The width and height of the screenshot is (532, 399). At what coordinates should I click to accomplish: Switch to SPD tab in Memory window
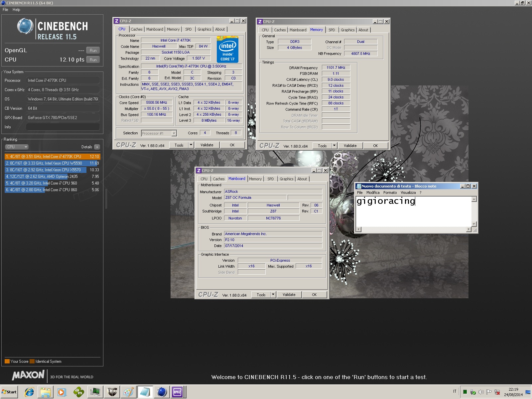[x=332, y=30]
